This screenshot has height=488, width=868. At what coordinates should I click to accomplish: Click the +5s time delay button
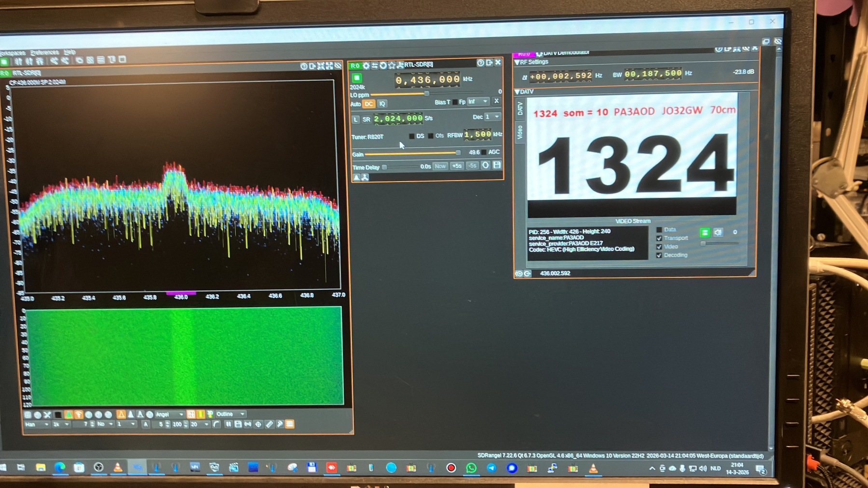click(x=457, y=166)
